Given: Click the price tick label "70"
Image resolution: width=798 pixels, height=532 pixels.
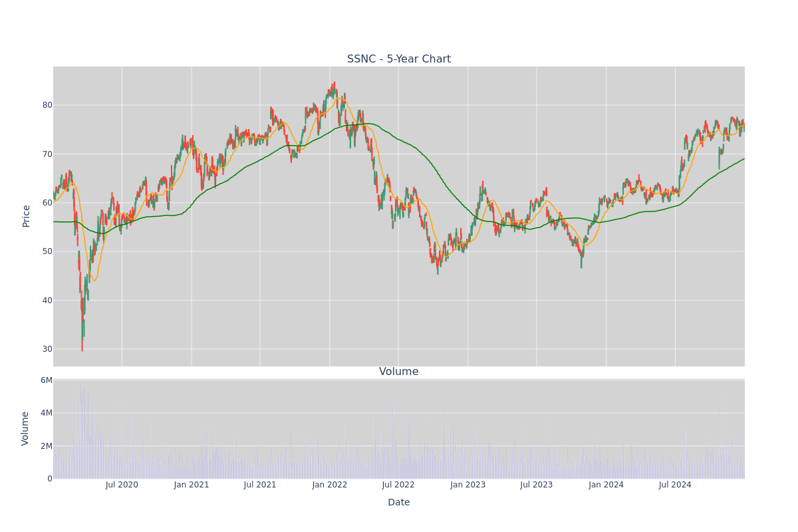Looking at the screenshot, I should click(47, 154).
